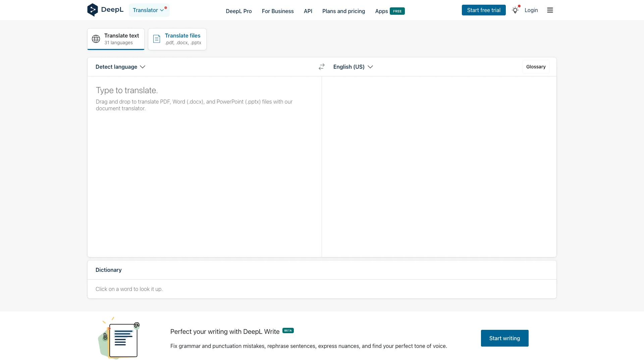Click the Start free trial button
Viewport: 644px width, 362px height.
[x=483, y=10]
